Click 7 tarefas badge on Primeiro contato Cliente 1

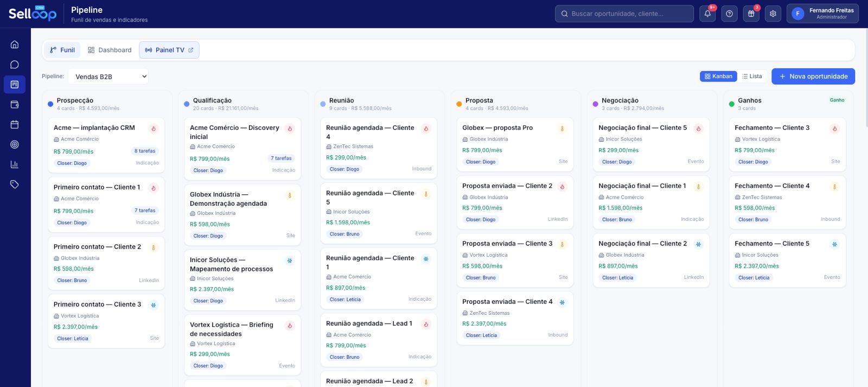[x=145, y=210]
